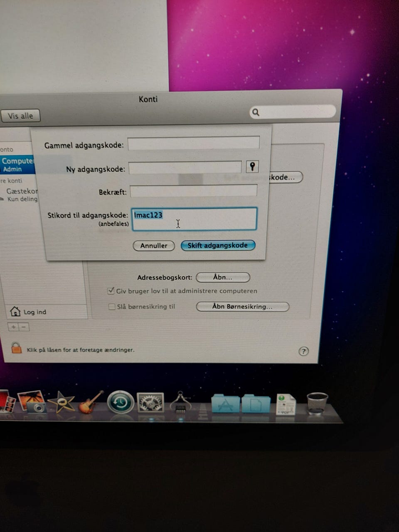Viewport: 399px width, 532px height.
Task: Click the Bekræft password field
Action: [x=194, y=191]
